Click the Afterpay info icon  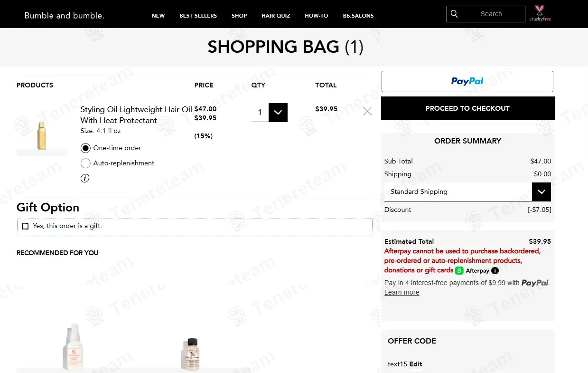click(x=495, y=271)
